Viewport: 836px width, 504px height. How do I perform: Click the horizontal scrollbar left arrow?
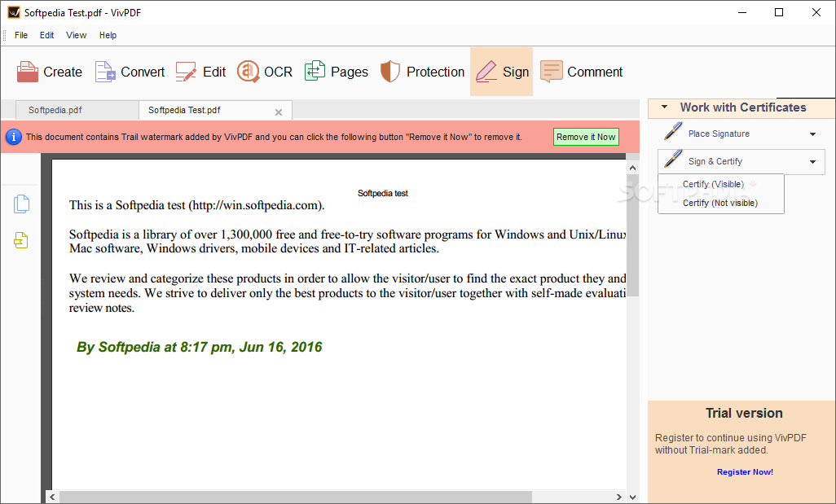[52, 497]
